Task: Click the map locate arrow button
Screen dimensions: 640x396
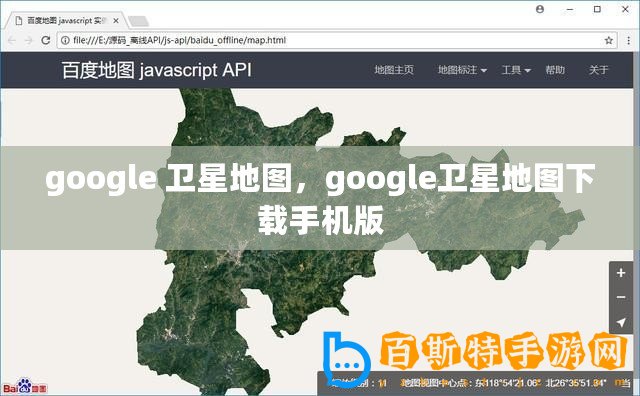Action: [621, 322]
